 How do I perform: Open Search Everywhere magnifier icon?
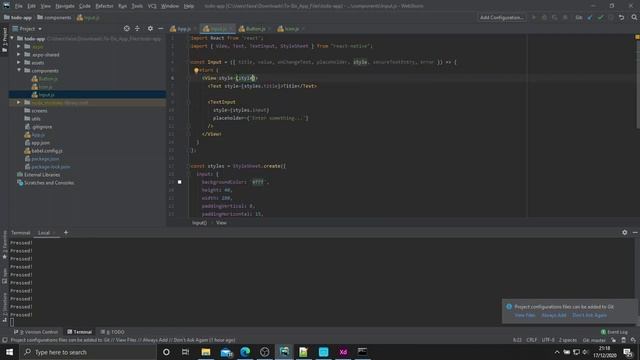634,18
